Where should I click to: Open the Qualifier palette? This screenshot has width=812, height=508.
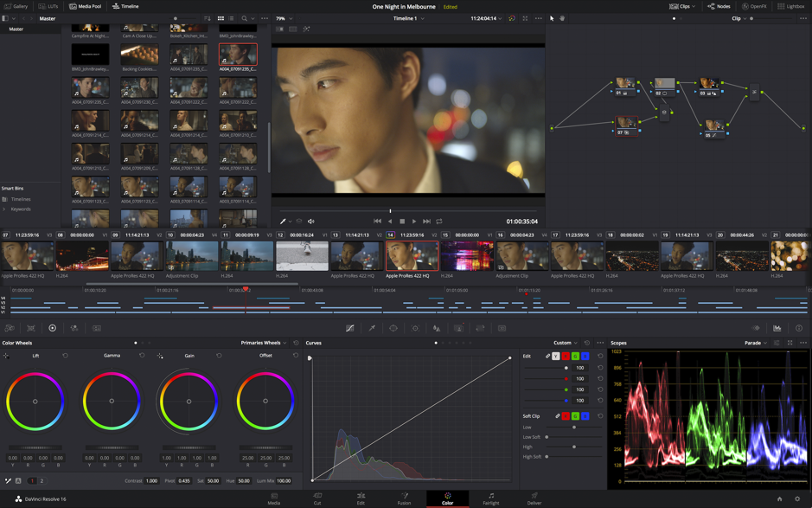373,328
